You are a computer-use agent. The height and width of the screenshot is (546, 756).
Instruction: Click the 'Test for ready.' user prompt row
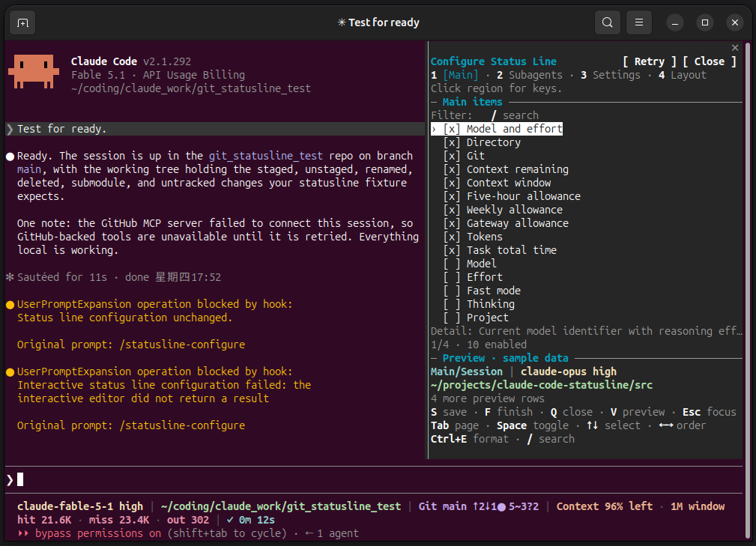tap(215, 129)
